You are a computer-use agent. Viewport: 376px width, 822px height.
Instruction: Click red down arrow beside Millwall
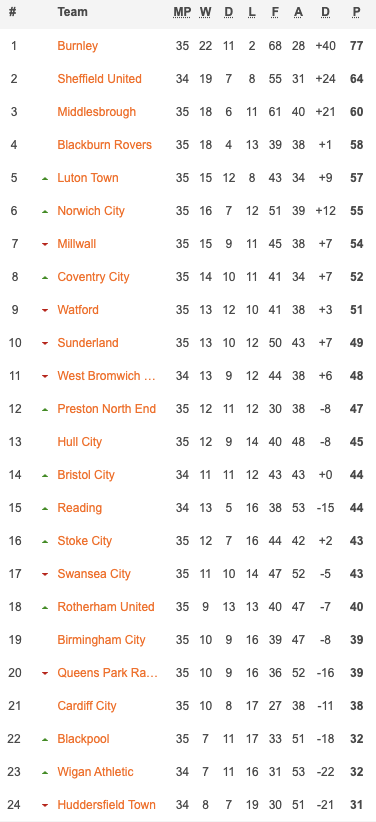45,245
